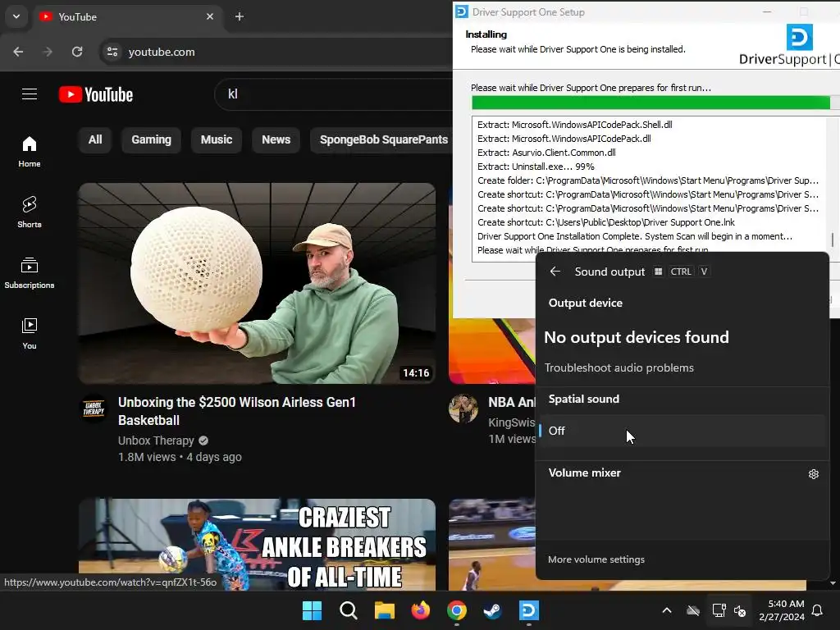Image resolution: width=840 pixels, height=630 pixels.
Task: View site information icon in address bar
Action: point(112,52)
